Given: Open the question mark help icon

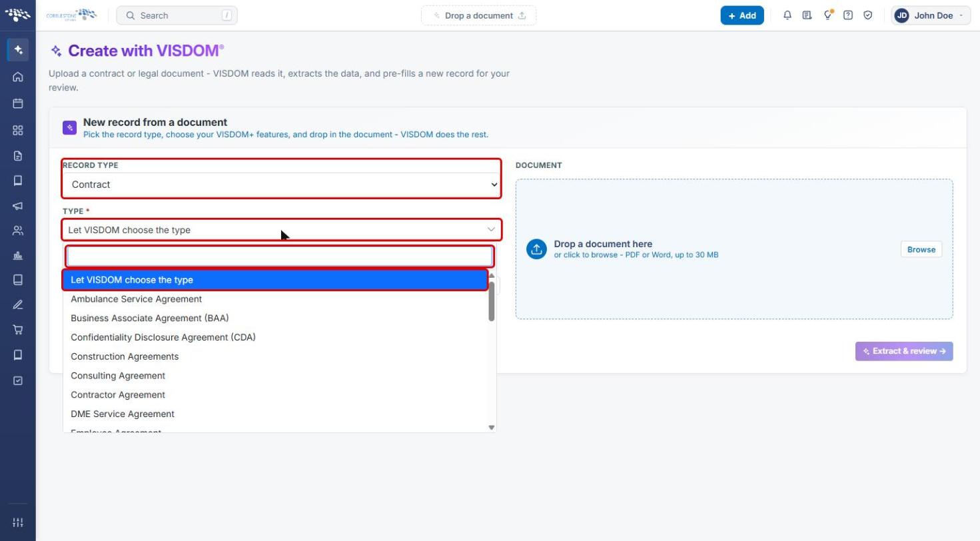Looking at the screenshot, I should point(848,15).
